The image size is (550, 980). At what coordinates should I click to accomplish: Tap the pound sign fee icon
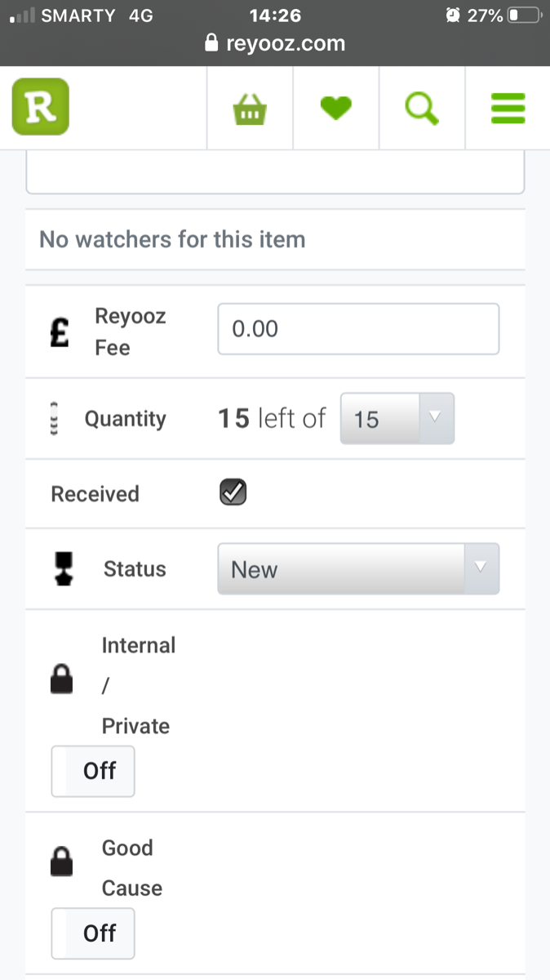pyautogui.click(x=60, y=332)
